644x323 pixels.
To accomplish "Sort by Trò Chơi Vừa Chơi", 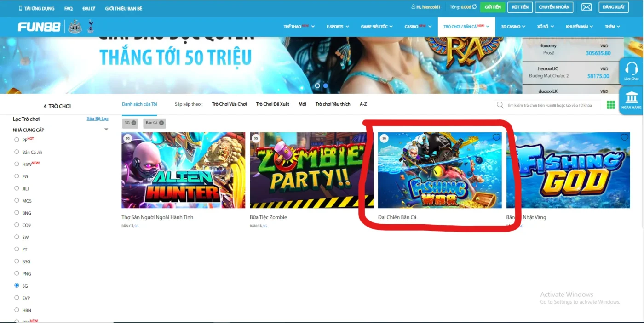I will coord(229,104).
